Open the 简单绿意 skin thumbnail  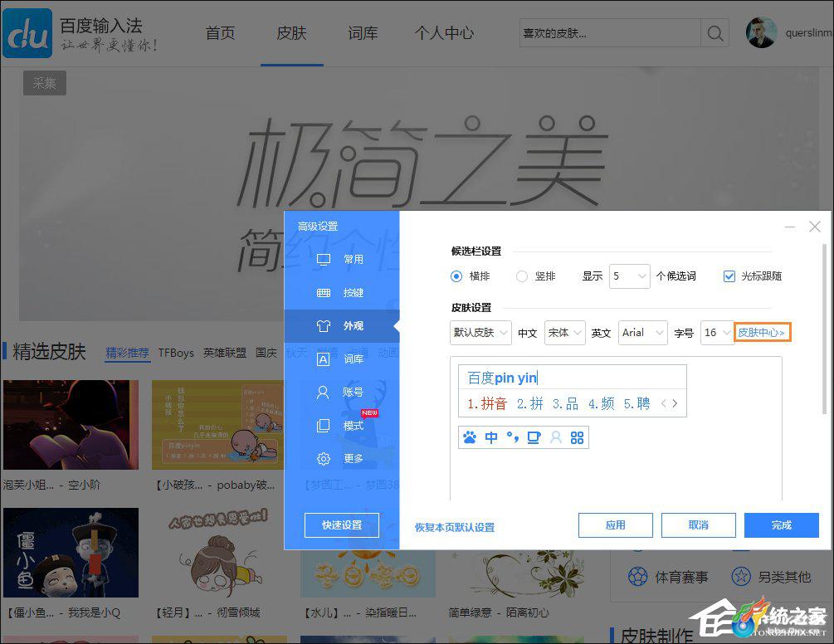pyautogui.click(x=516, y=574)
